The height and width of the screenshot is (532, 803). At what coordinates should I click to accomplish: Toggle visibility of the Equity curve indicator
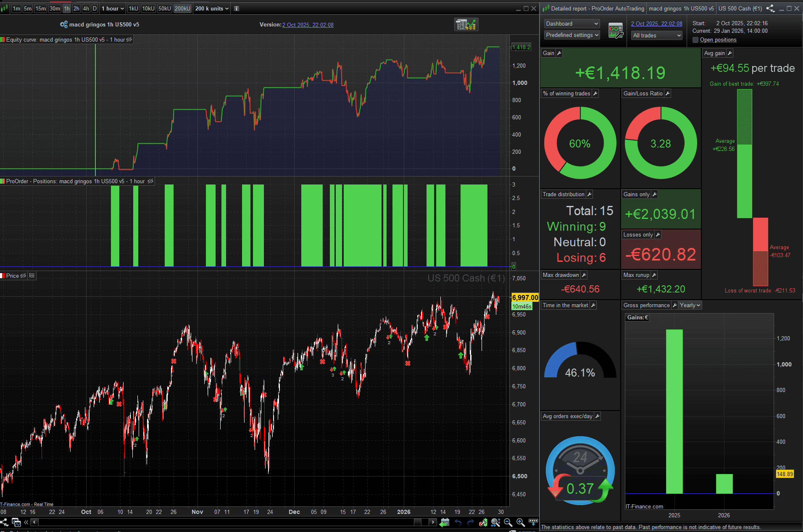(x=129, y=40)
